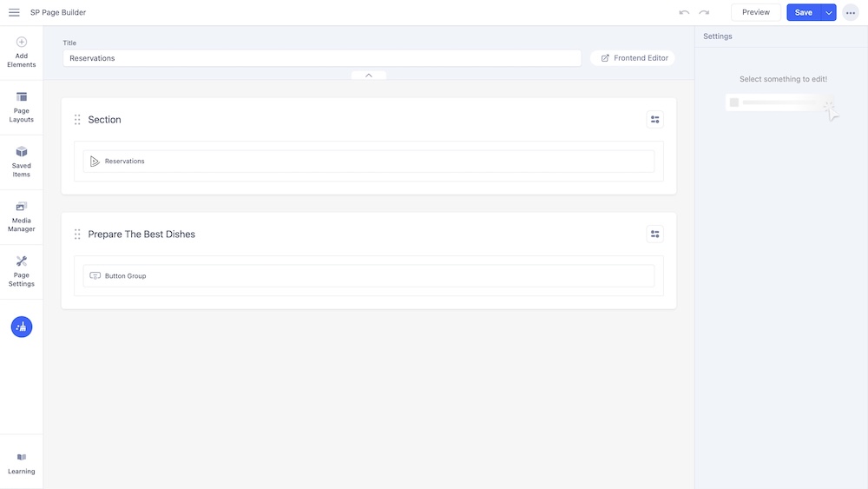Collapse the title panel with chevron
This screenshot has width=868, height=489.
tap(369, 76)
